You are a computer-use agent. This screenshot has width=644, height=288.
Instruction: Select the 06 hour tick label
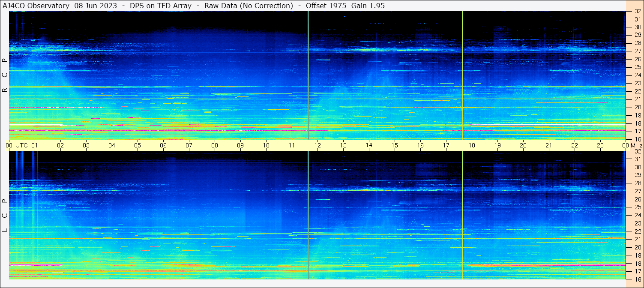coord(163,145)
